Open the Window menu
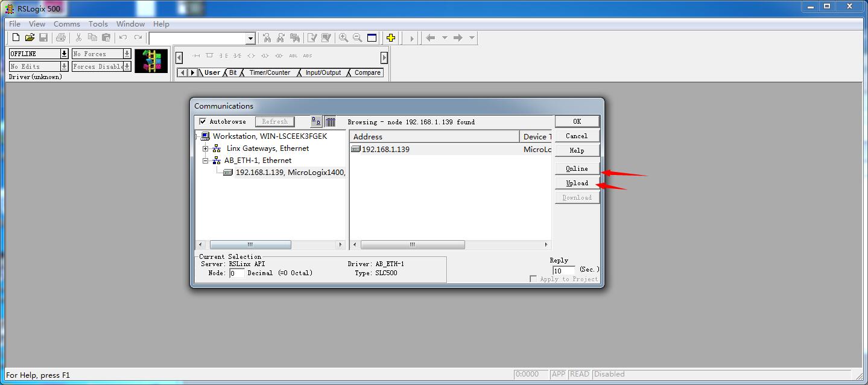Screen dimensions: 868x385 [130, 24]
